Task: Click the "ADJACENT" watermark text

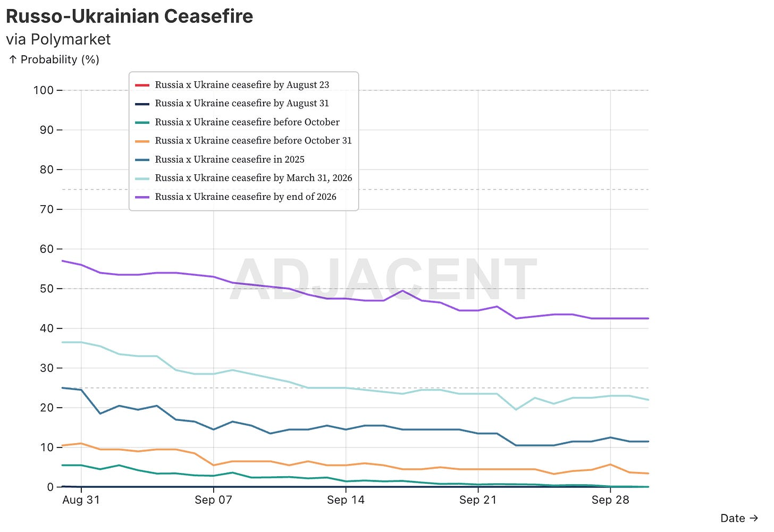Action: 383,280
